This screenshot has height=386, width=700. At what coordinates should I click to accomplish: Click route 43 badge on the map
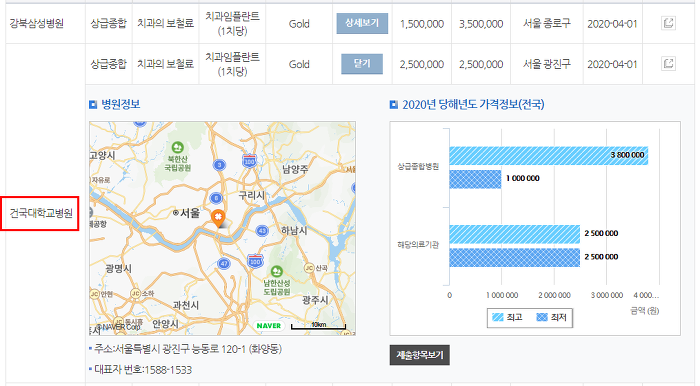262,231
